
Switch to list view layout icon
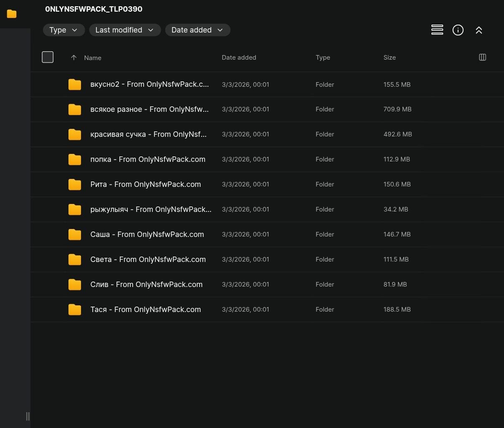437,30
